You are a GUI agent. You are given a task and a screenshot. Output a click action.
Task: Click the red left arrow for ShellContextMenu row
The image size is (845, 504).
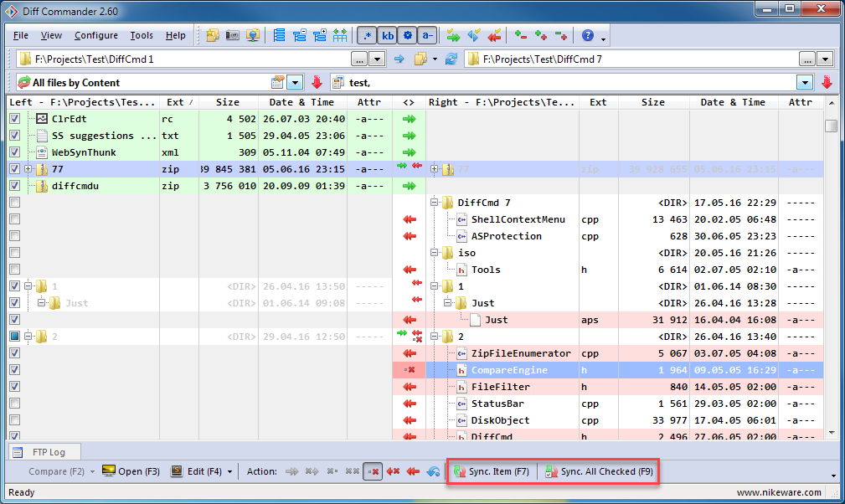tap(410, 219)
